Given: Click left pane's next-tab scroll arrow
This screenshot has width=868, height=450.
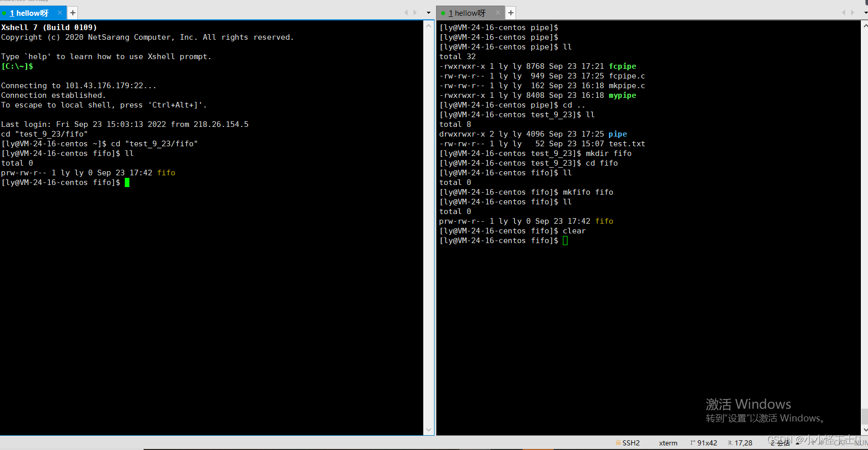Looking at the screenshot, I should 415,13.
